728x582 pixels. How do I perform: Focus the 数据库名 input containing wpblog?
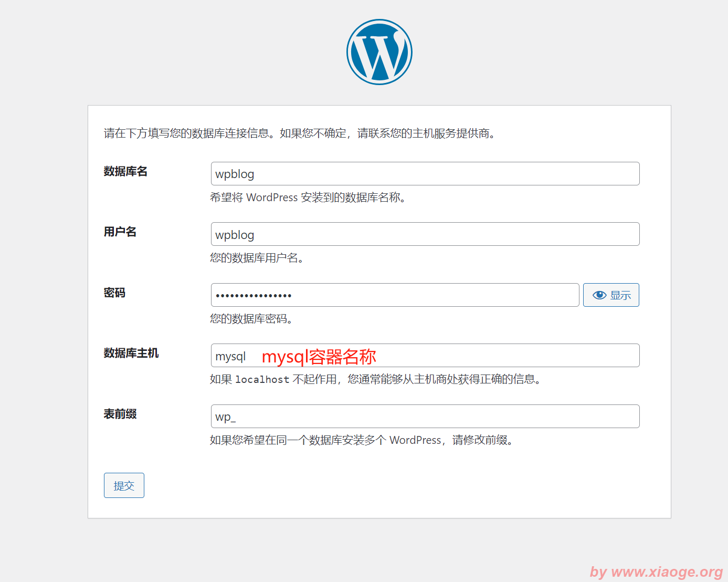tap(425, 174)
